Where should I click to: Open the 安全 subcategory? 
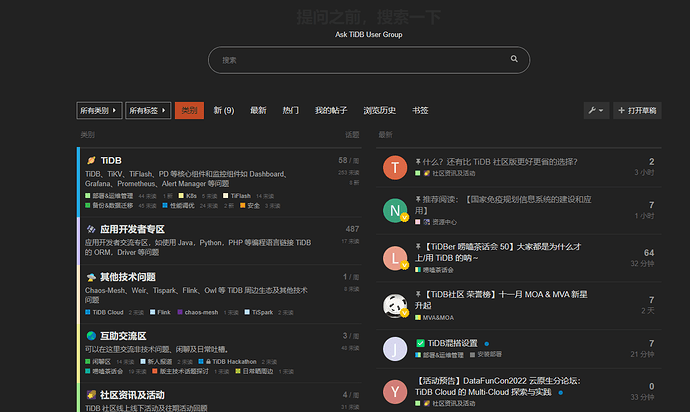(x=250, y=206)
